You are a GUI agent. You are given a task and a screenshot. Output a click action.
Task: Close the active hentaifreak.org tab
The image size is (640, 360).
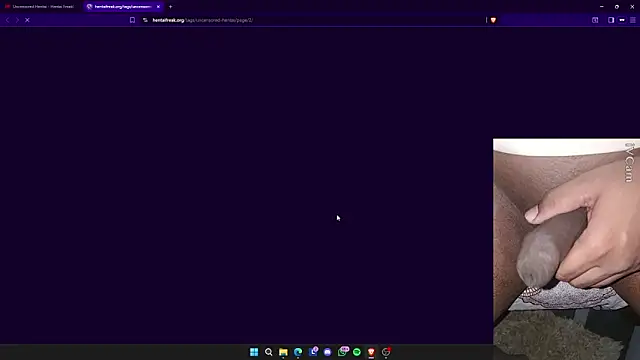[158, 7]
